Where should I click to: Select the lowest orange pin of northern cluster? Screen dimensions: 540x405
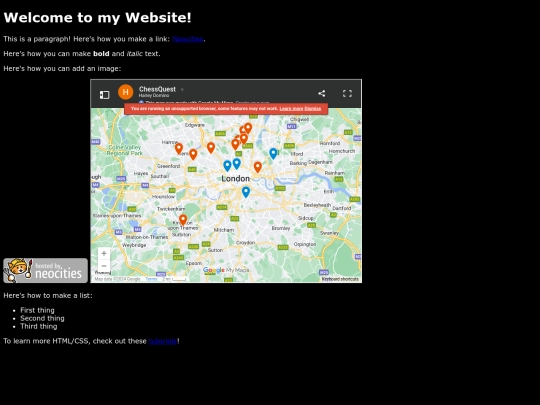pos(236,144)
